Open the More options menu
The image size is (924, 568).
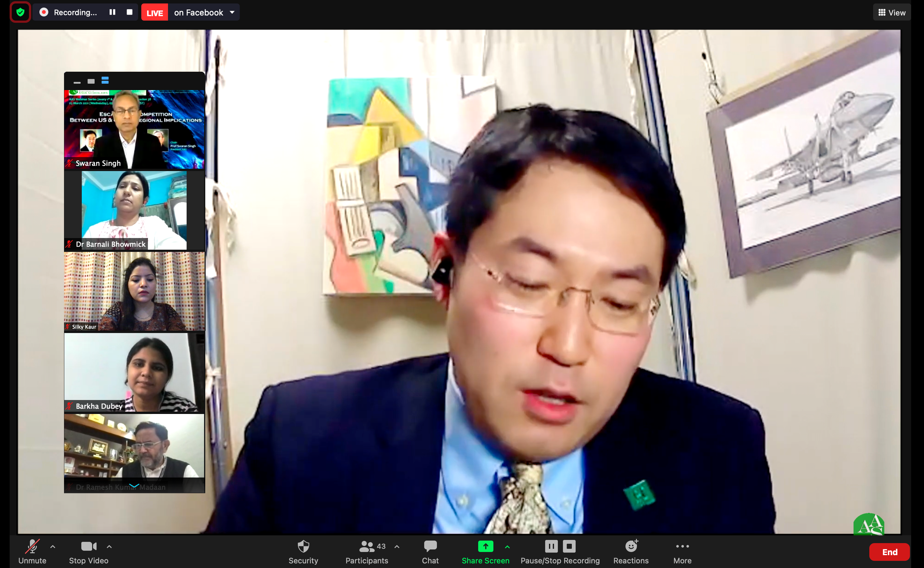click(x=682, y=551)
